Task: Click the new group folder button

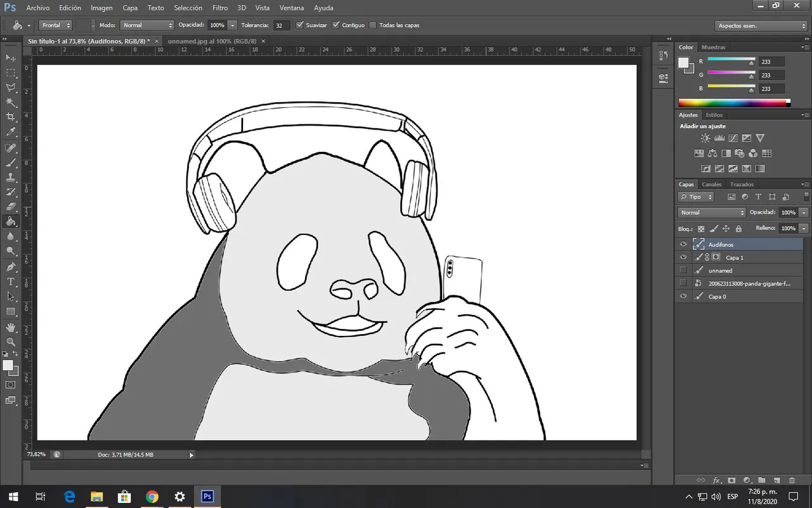Action: click(x=761, y=481)
